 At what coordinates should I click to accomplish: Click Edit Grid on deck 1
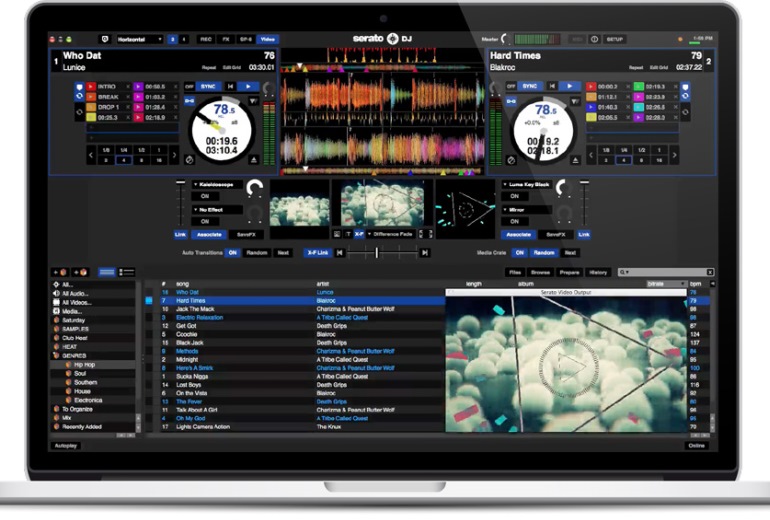(x=232, y=68)
